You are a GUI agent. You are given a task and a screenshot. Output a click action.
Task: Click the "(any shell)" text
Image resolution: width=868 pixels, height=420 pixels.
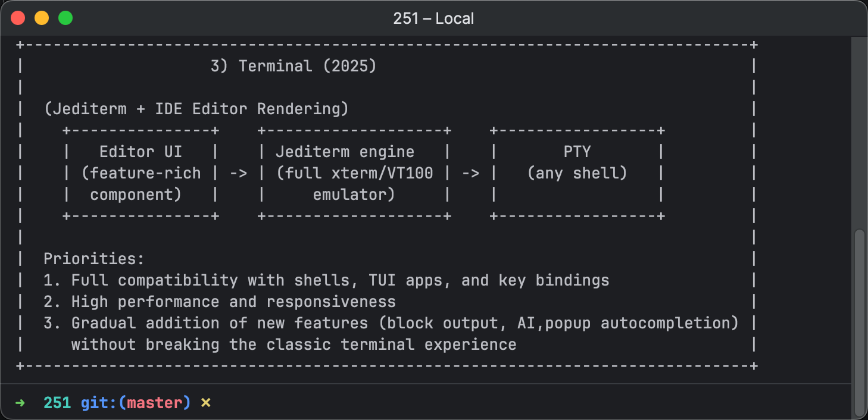click(x=577, y=173)
